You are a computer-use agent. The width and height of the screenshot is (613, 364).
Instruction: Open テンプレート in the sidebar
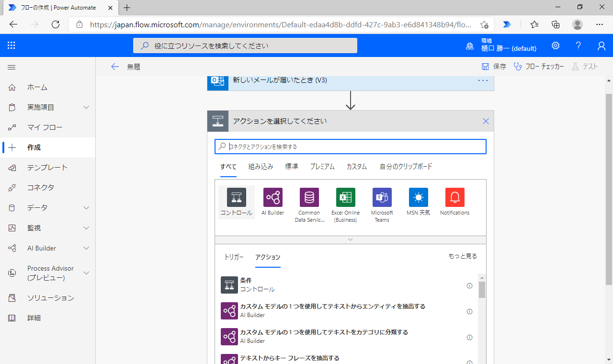pos(48,168)
